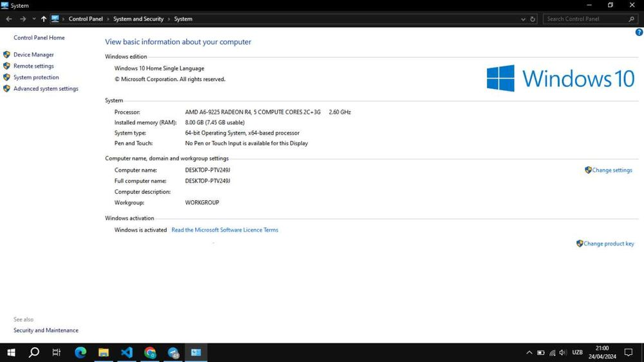
Task: Open volume tray icon
Action: (x=563, y=352)
